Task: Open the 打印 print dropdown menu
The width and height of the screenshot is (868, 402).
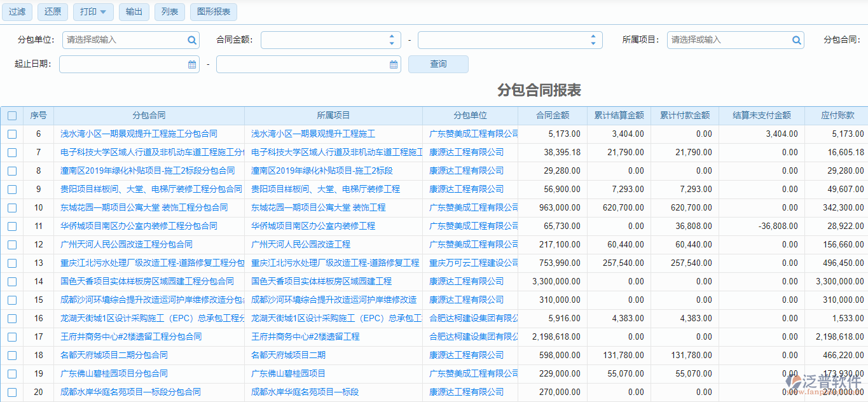Action: tap(93, 11)
